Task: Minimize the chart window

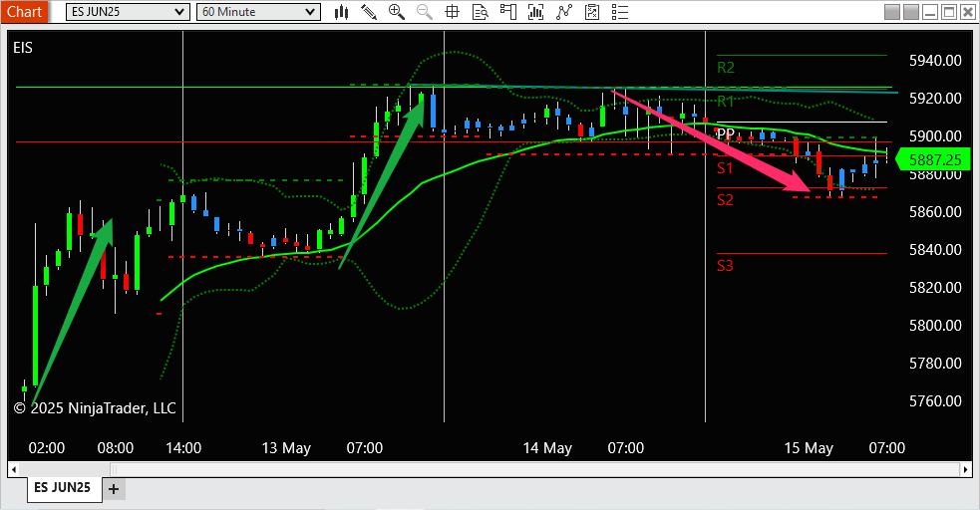Action: pos(930,12)
